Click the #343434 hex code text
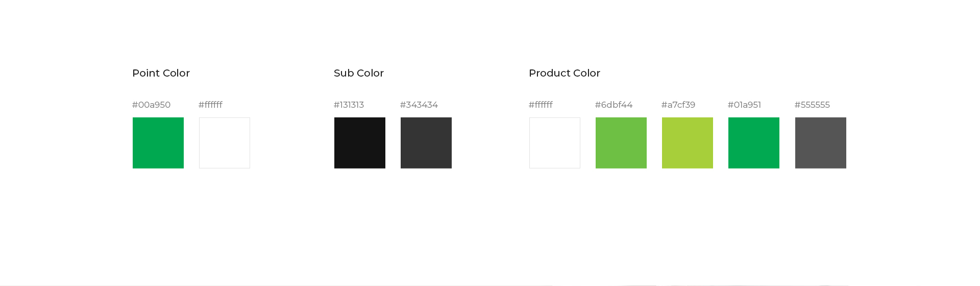Image resolution: width=980 pixels, height=286 pixels. point(419,105)
